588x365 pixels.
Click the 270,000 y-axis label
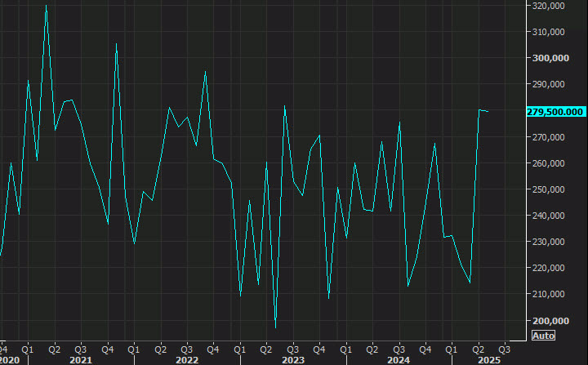548,137
